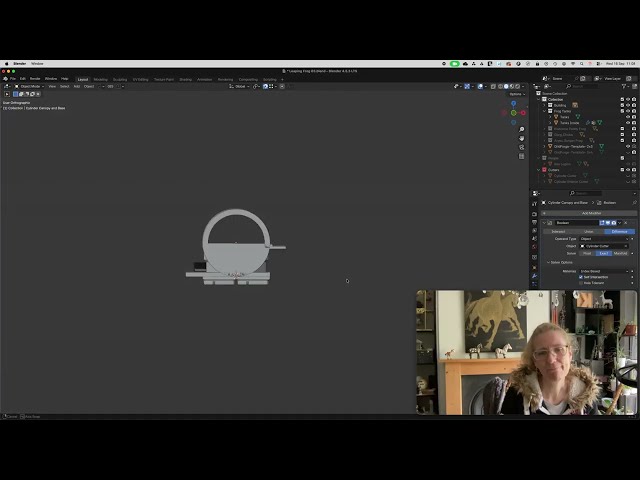Open the viewport Options dropdown
This screenshot has width=640, height=480.
click(517, 94)
